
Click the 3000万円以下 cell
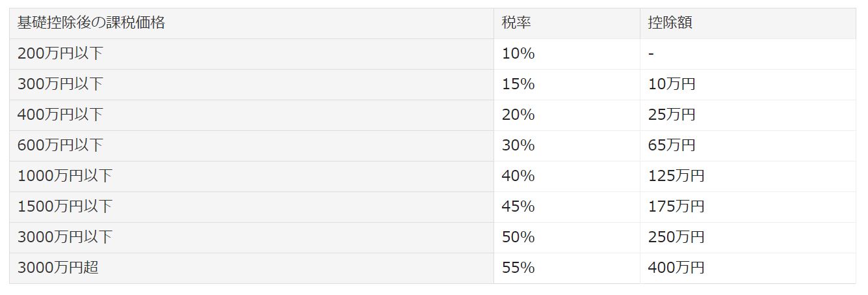tap(64, 237)
